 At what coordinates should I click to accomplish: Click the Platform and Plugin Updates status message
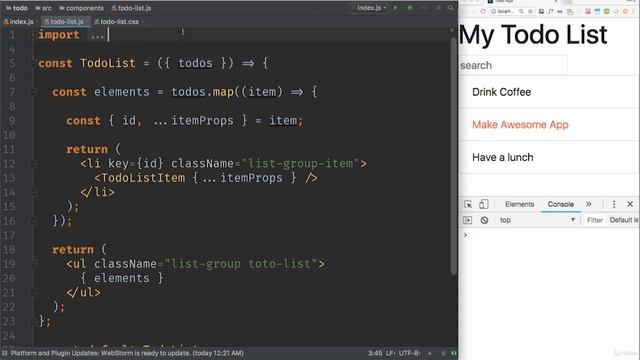127,353
